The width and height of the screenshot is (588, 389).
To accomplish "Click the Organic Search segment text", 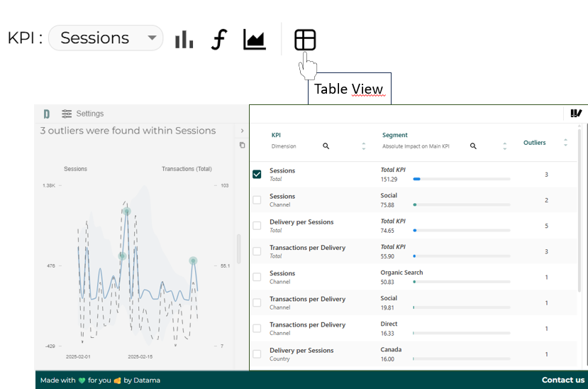I will tap(401, 273).
